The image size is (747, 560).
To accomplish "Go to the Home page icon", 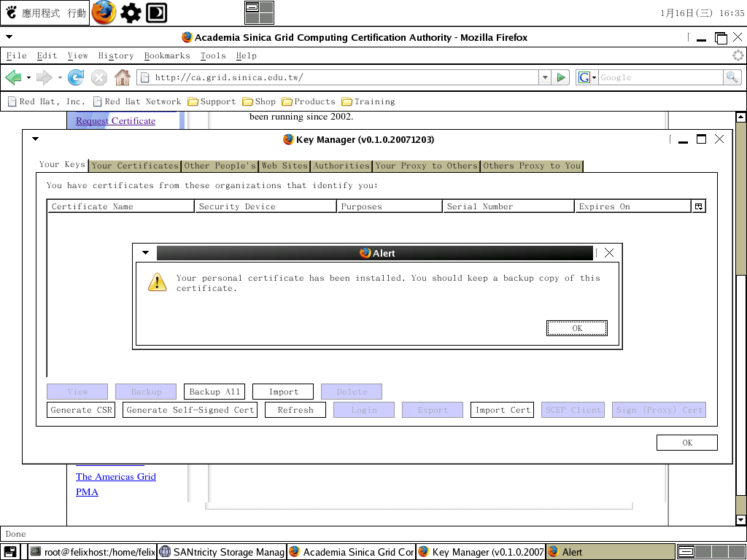I will [123, 77].
